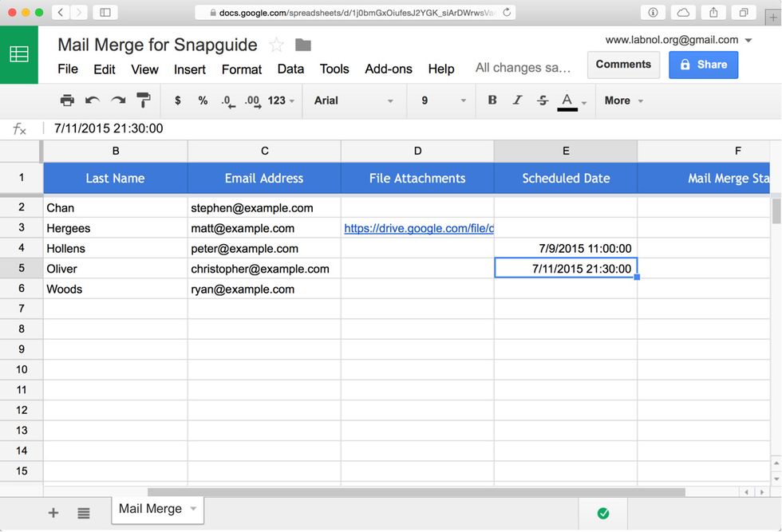Image resolution: width=782 pixels, height=532 pixels.
Task: Redo the last change
Action: (x=118, y=100)
